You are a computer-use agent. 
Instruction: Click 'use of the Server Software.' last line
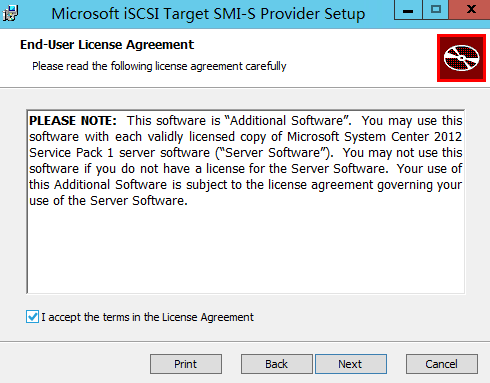pyautogui.click(x=108, y=201)
